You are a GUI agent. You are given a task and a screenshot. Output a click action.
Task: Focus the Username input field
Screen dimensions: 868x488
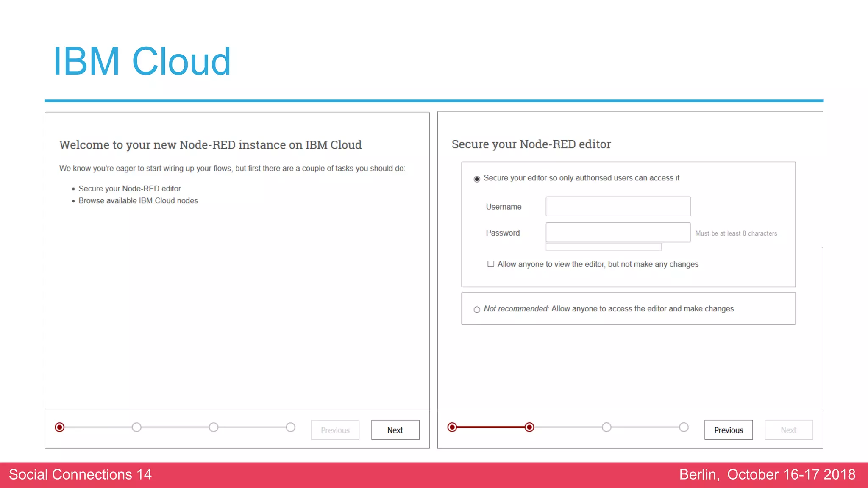[x=618, y=206]
